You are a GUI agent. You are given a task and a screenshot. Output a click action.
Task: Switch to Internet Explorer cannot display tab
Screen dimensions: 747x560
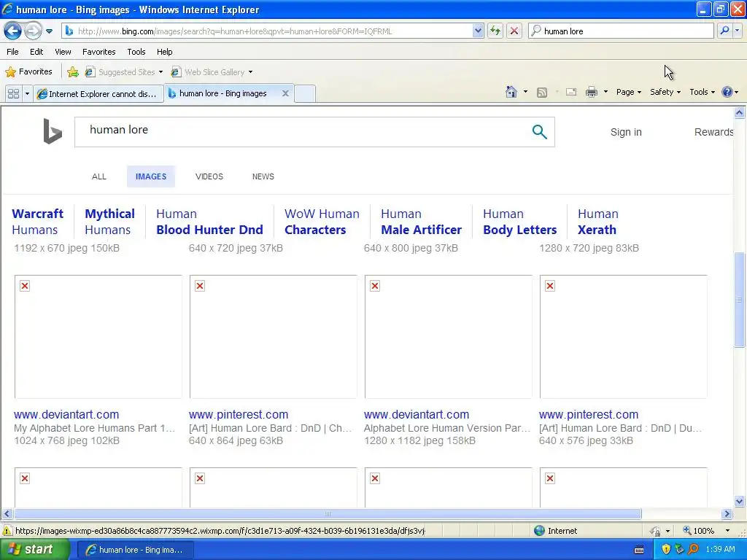coord(98,94)
